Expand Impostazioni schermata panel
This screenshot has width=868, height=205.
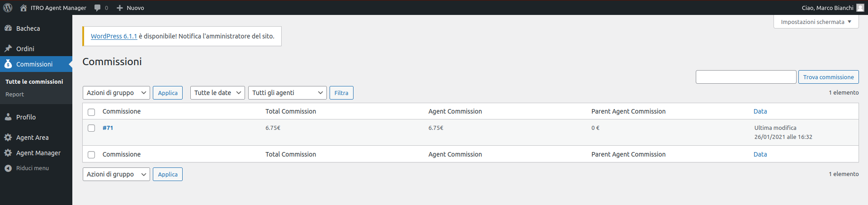tap(816, 22)
